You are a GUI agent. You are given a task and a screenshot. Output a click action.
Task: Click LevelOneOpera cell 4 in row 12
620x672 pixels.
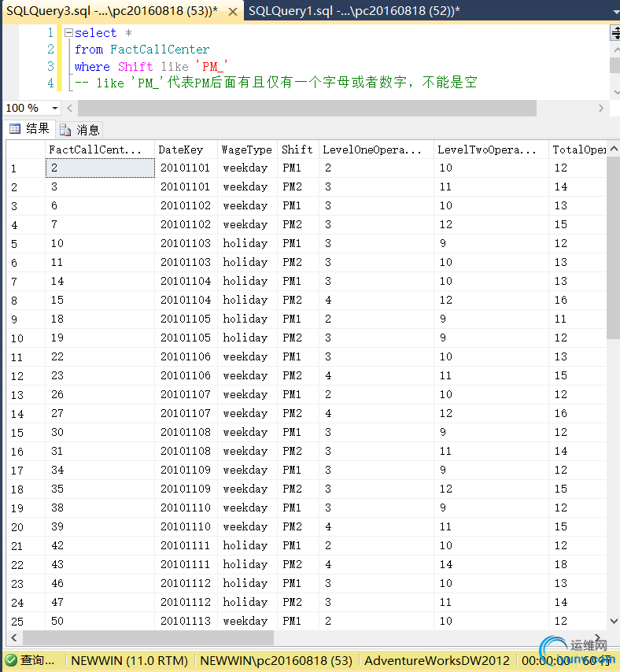point(376,376)
